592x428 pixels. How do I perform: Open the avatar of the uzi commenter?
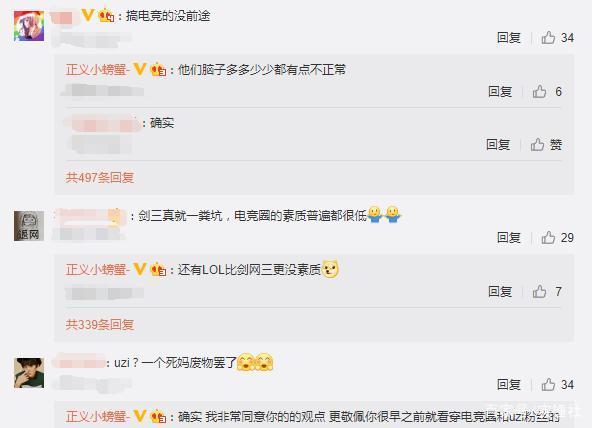(29, 373)
